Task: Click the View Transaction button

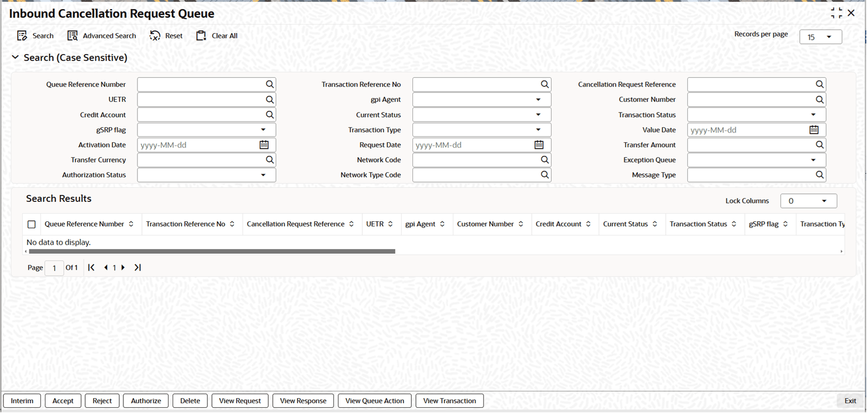Action: (x=450, y=401)
